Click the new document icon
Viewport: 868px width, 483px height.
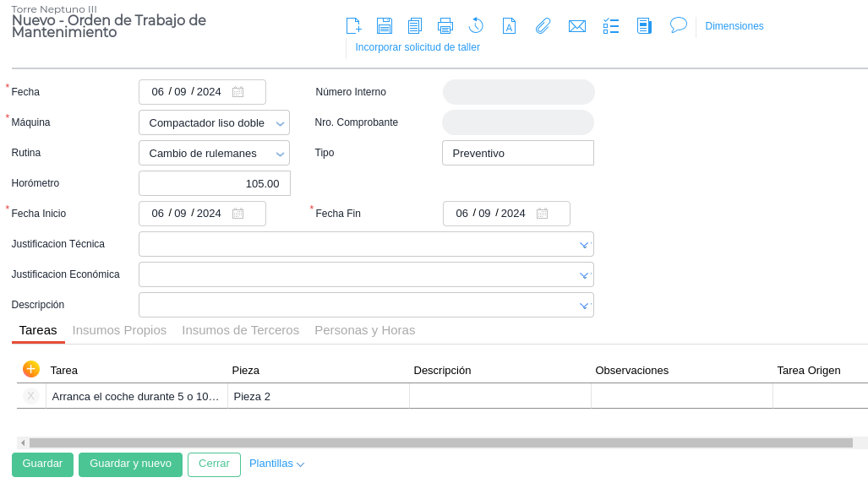(353, 26)
